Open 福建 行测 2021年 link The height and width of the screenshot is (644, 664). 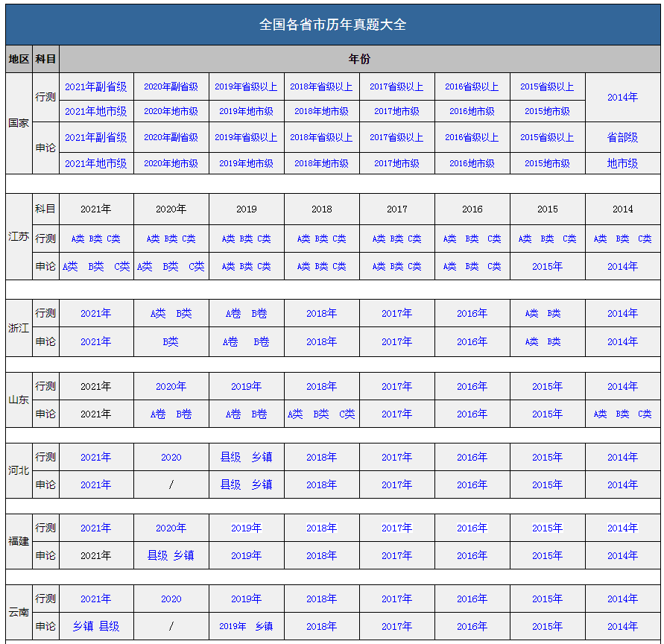(95, 528)
